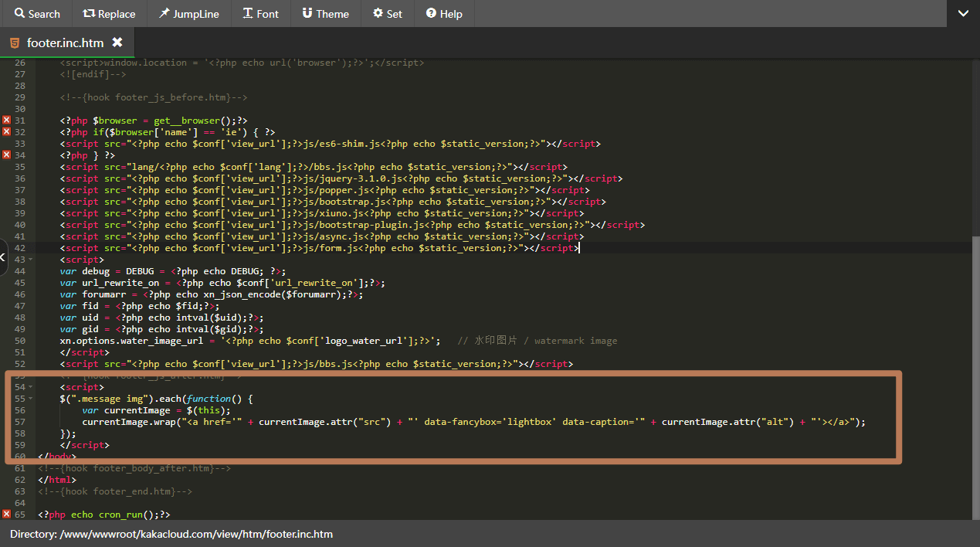Screen dimensions: 980x547
Task: Click line number 42 in gutter
Action: click(20, 248)
